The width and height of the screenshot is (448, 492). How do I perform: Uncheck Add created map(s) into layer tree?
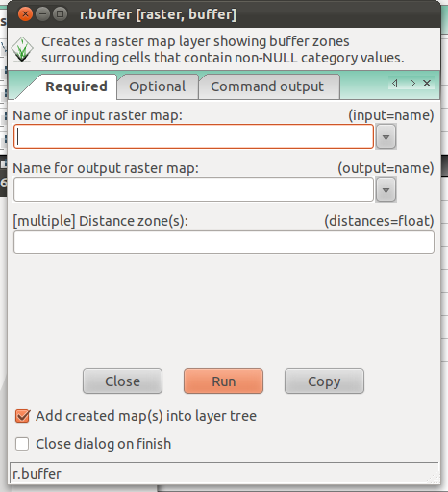[x=22, y=416]
